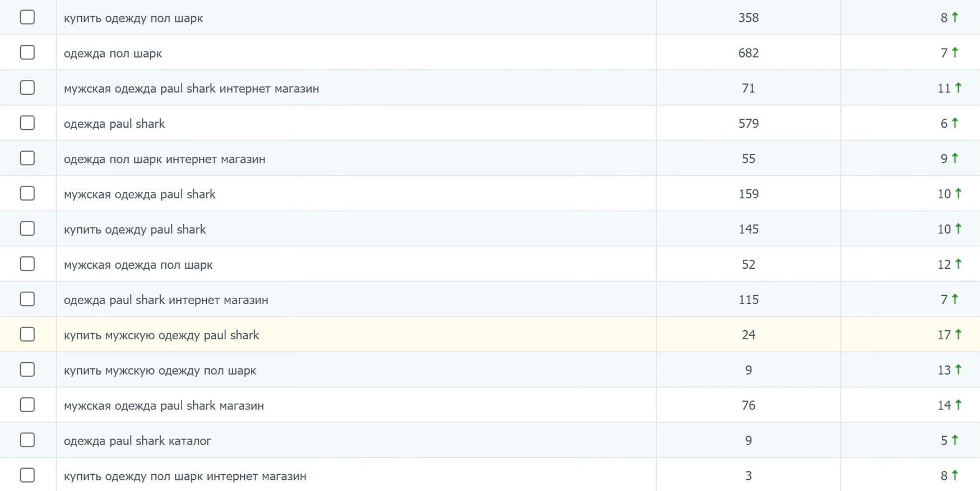980x491 pixels.
Task: Enable the checkbox for 'мужская одежда paul shark'
Action: click(27, 194)
